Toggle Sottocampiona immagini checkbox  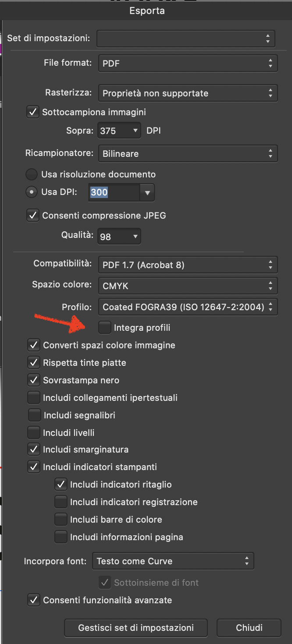[x=33, y=112]
